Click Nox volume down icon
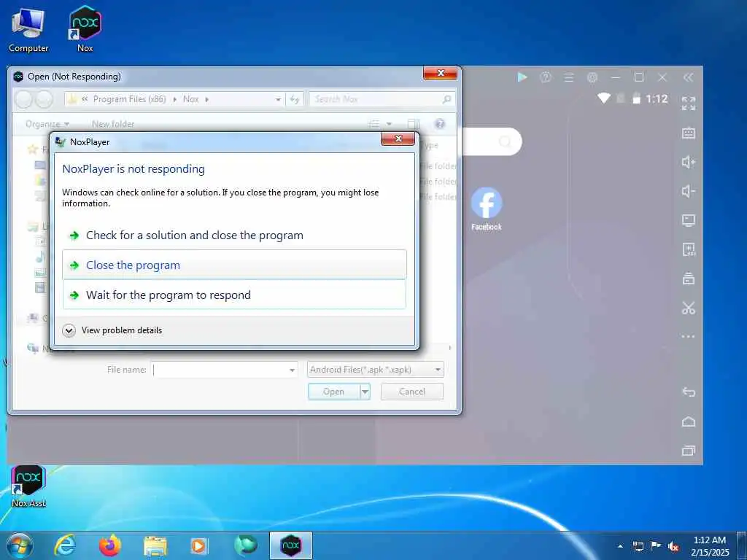Viewport: 747px width, 560px height. point(689,191)
